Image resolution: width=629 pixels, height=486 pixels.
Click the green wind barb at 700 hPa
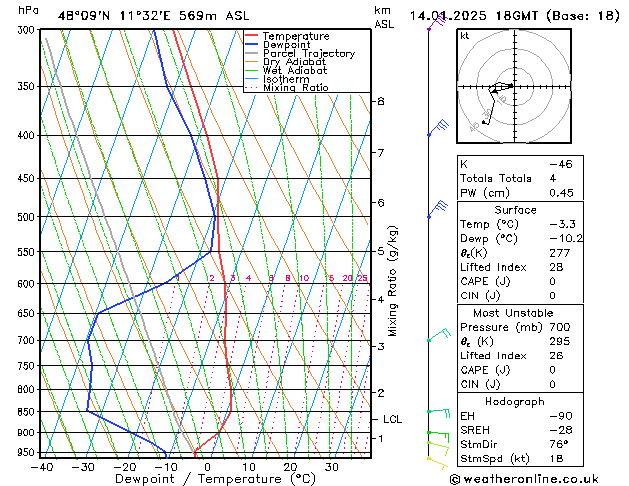(439, 335)
